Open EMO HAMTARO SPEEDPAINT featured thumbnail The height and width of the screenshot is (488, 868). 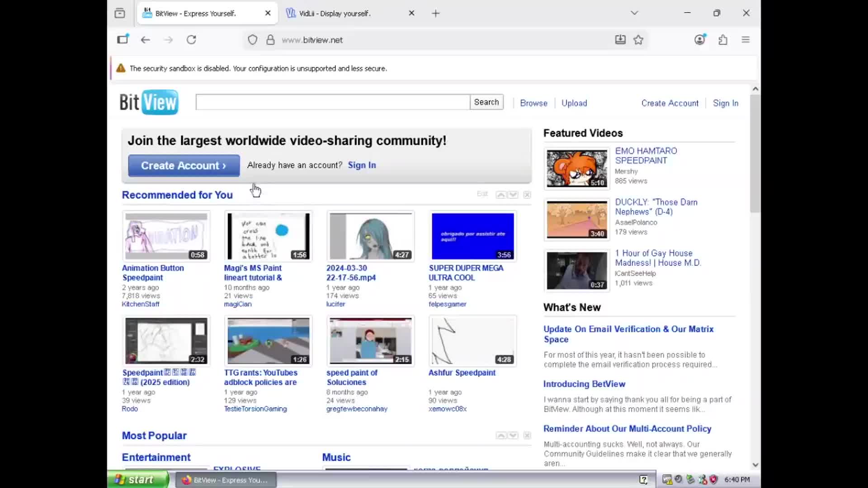tap(577, 168)
